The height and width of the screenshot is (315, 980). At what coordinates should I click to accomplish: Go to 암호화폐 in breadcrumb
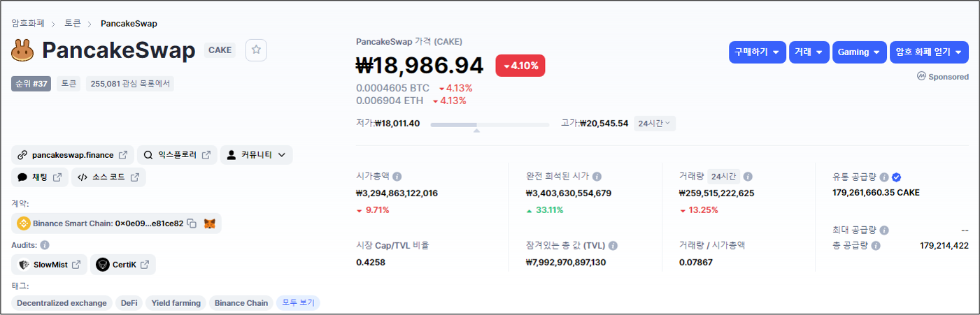coord(28,23)
